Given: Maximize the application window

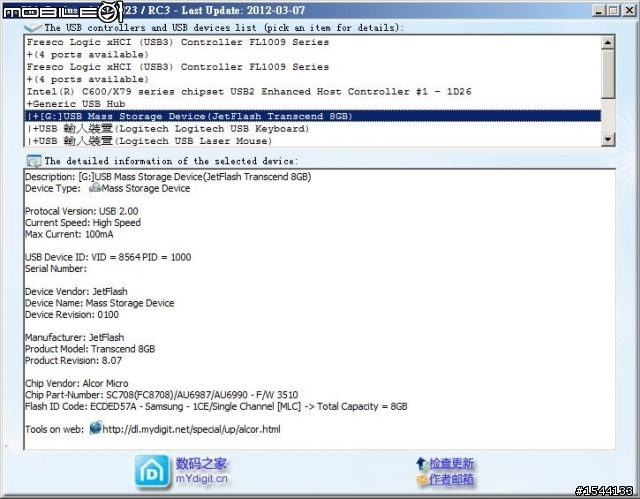Looking at the screenshot, I should point(613,10).
